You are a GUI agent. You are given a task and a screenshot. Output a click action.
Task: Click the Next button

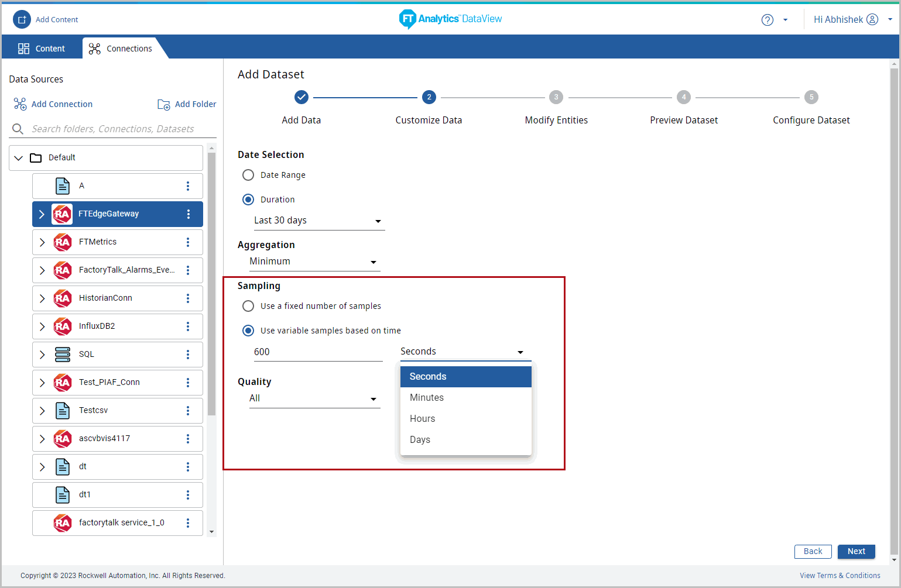tap(856, 551)
